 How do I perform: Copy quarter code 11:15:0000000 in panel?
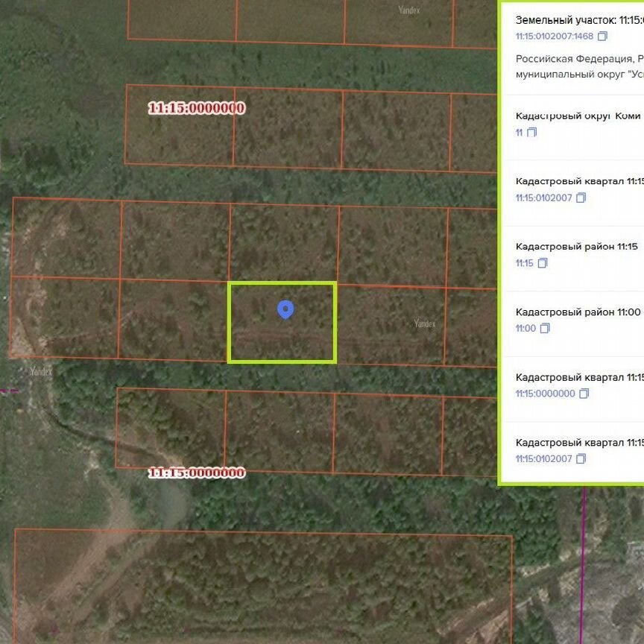(584, 394)
